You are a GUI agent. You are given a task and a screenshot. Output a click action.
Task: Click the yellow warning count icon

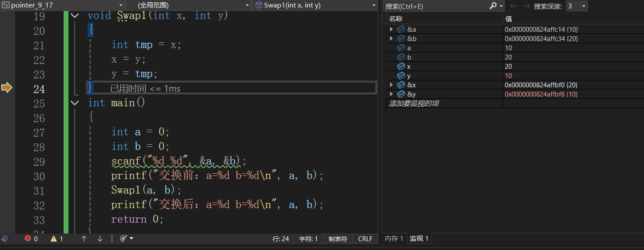coord(53,239)
